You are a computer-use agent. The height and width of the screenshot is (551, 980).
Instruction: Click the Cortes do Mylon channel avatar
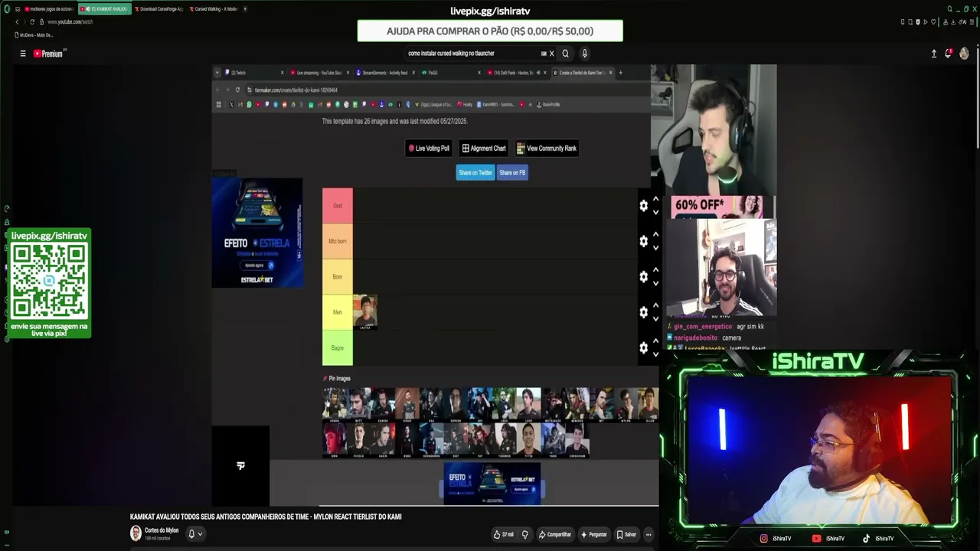pyautogui.click(x=136, y=533)
